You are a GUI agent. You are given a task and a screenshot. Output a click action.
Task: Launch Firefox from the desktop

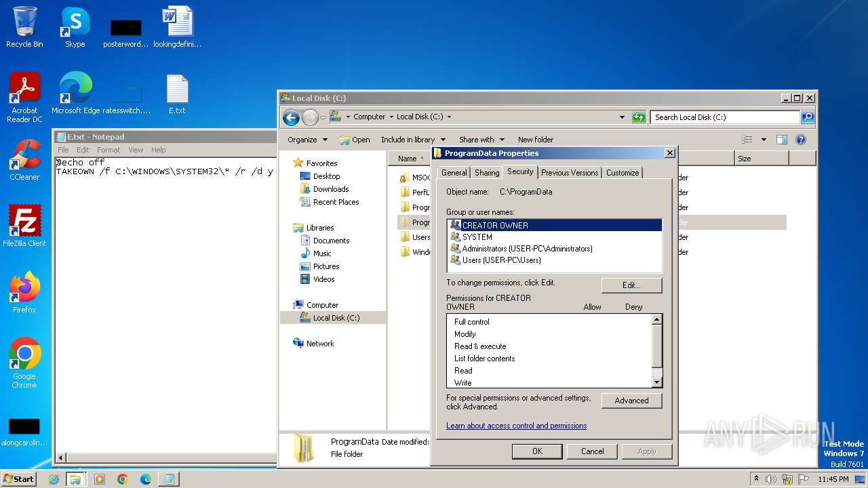24,292
